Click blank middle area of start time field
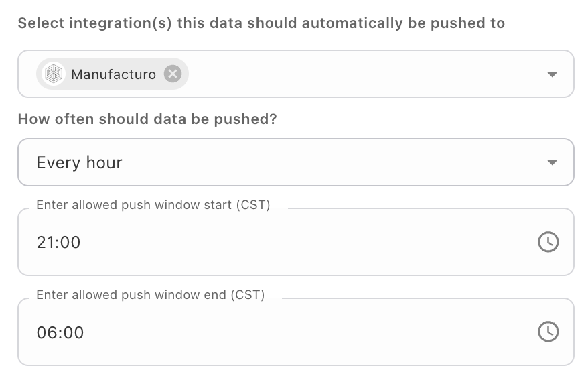The width and height of the screenshot is (588, 378). click(x=301, y=242)
